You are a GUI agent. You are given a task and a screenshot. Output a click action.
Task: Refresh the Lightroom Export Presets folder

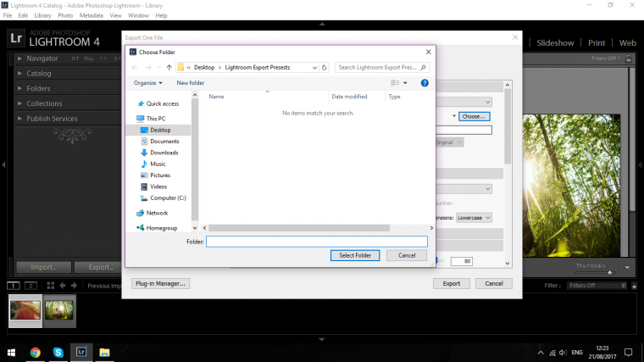click(x=324, y=67)
